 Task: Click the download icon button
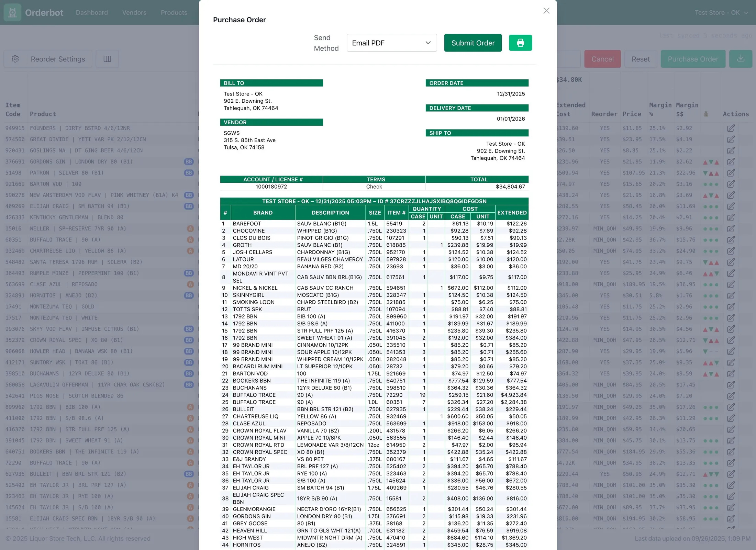[741, 59]
